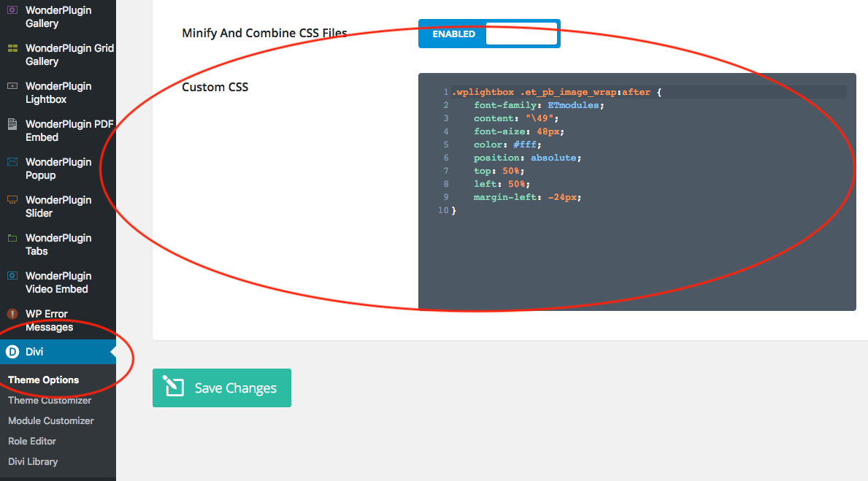Go to Role Editor
Image resolution: width=868 pixels, height=481 pixels.
point(32,441)
